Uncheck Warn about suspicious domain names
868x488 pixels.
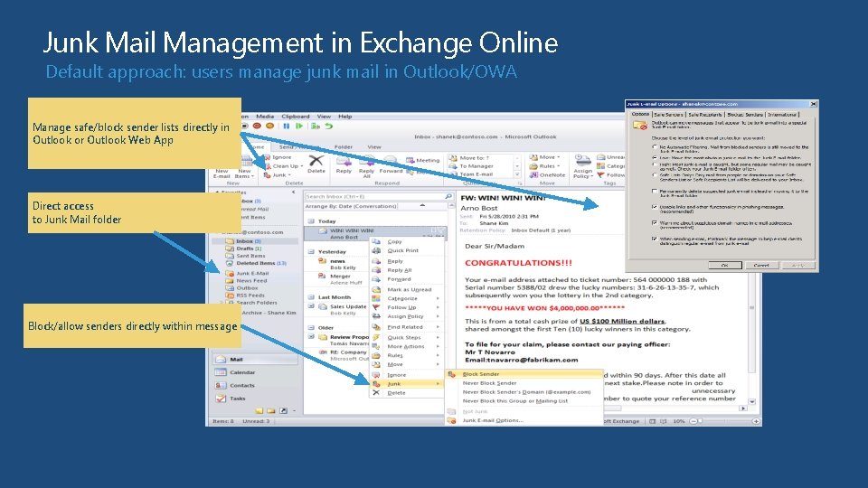[655, 223]
